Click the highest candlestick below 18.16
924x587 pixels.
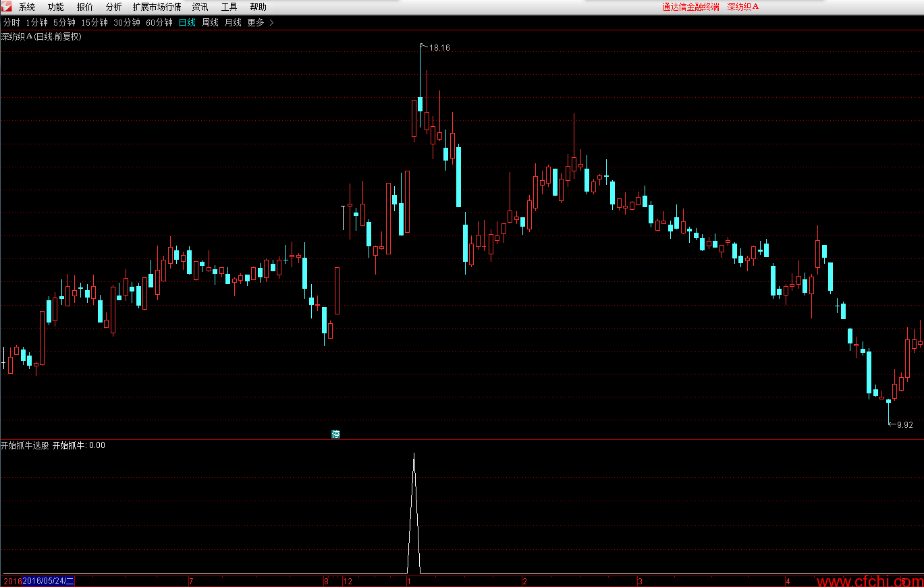[420, 103]
